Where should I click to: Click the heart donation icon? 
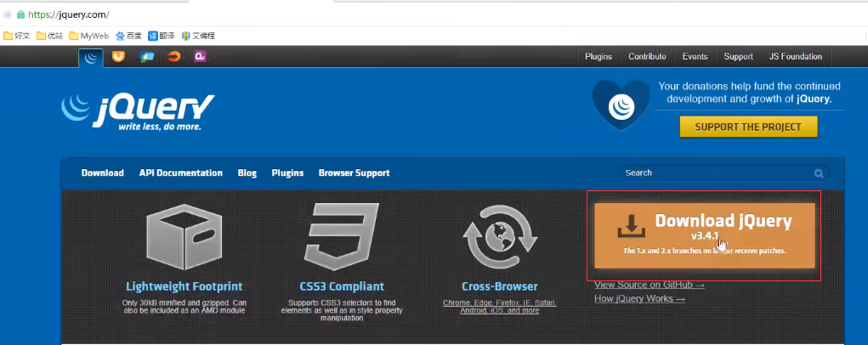pos(621,105)
